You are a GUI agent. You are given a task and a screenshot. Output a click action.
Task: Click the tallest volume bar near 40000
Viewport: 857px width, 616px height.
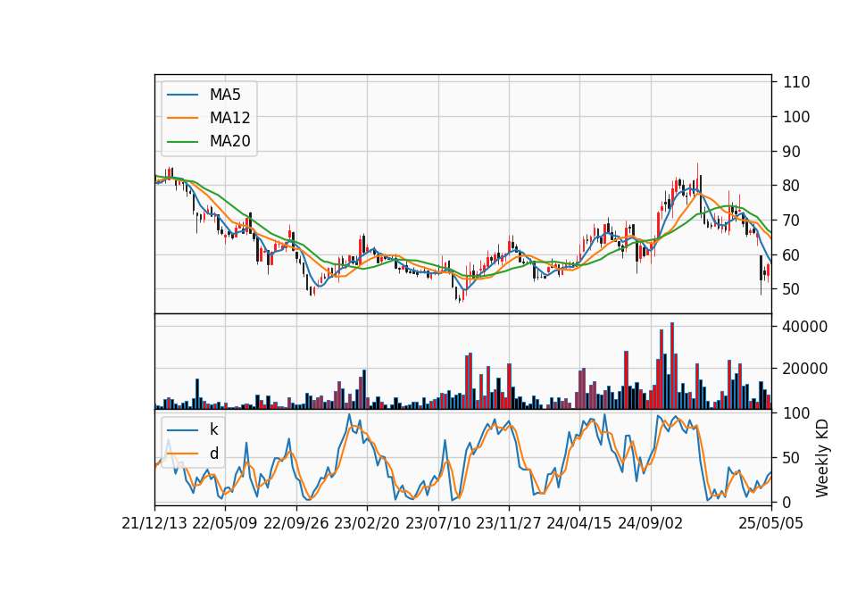pyautogui.click(x=671, y=366)
